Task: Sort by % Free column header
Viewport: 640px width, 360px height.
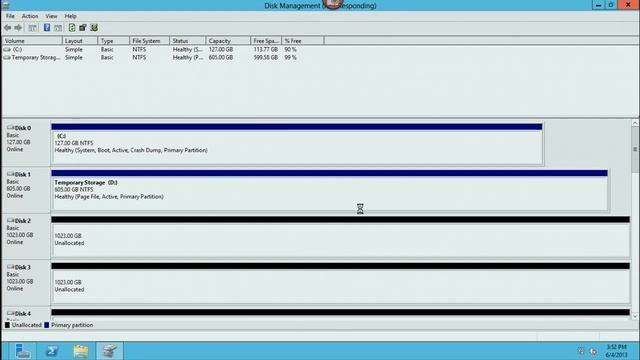Action: coord(303,41)
